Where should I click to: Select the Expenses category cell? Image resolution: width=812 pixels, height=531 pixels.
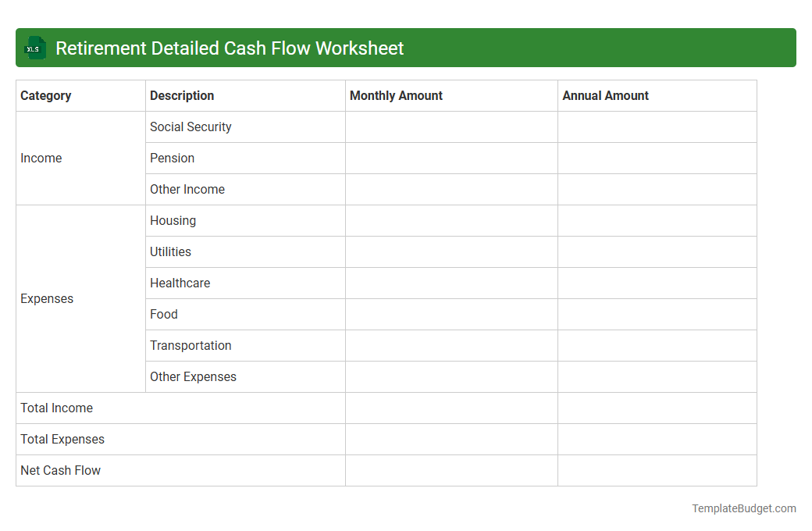point(47,298)
